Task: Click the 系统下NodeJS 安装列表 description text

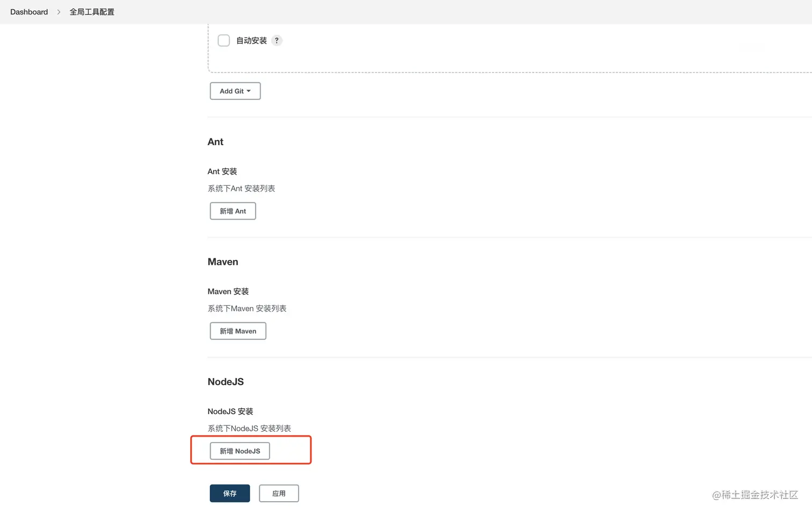Action: pyautogui.click(x=249, y=428)
